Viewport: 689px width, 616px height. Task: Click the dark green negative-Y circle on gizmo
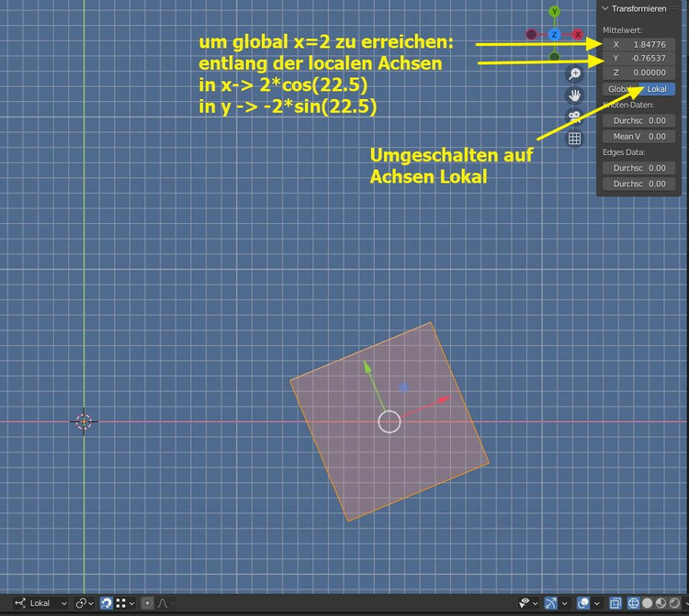click(555, 57)
